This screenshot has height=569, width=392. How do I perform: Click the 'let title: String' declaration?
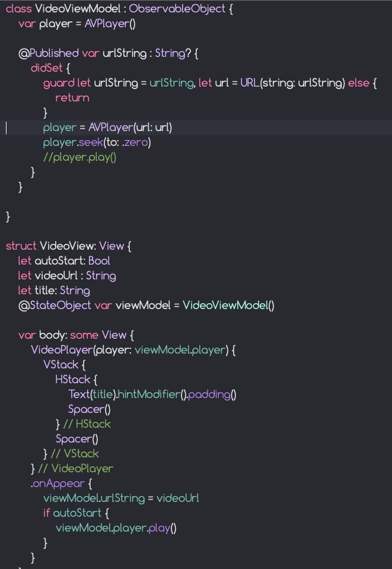click(54, 291)
